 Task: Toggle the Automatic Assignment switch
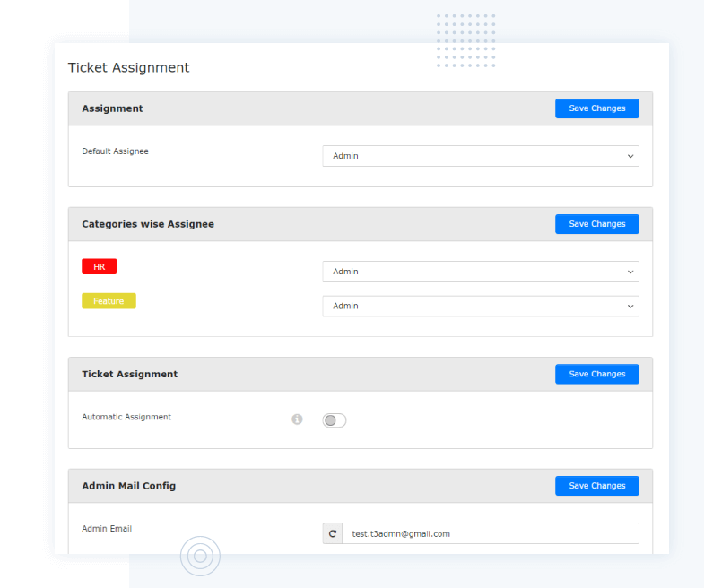click(x=335, y=420)
